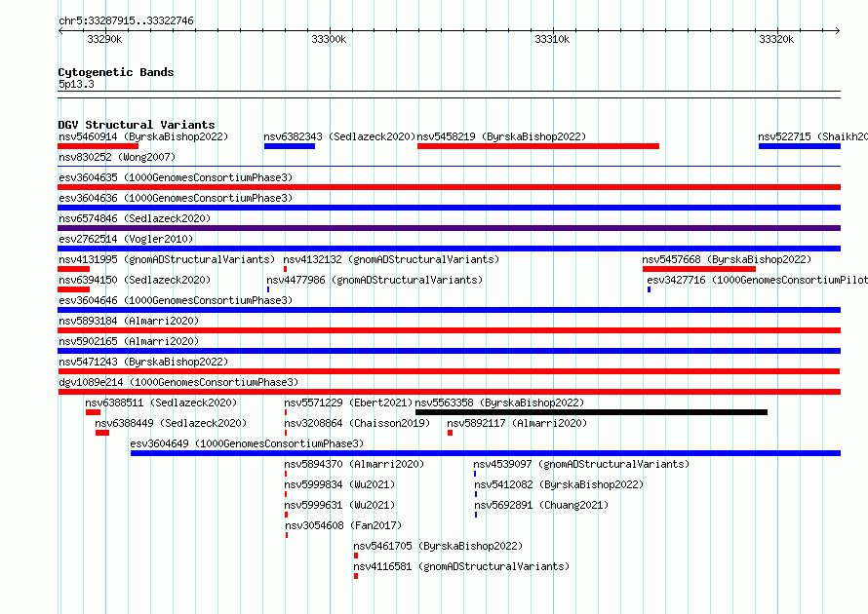
Task: Open nsv5894370 (Almarri2020) label
Action: [354, 464]
